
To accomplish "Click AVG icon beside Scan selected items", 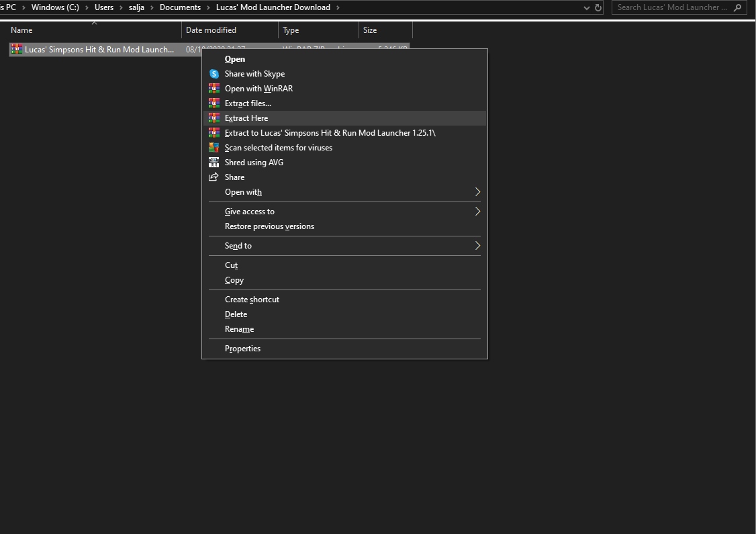I will click(x=214, y=148).
